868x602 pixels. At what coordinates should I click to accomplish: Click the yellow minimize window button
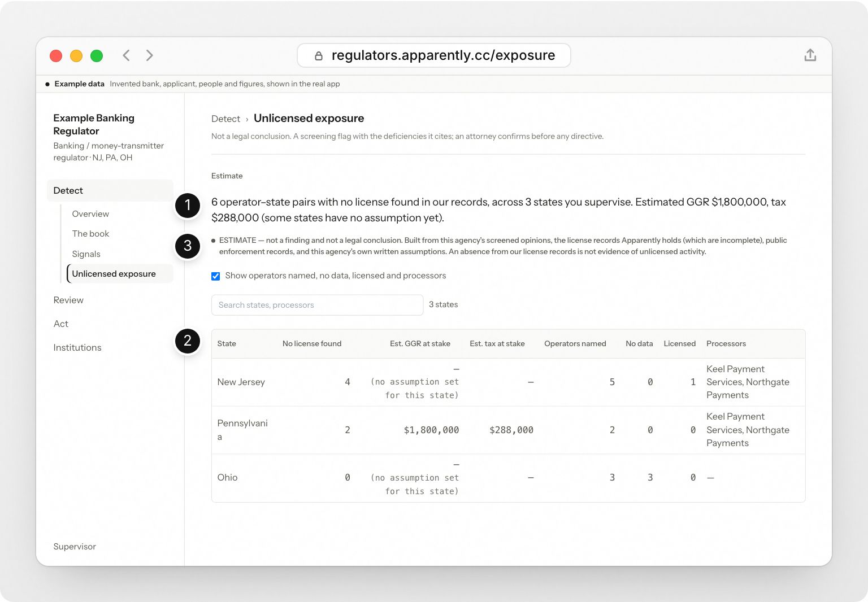point(76,55)
